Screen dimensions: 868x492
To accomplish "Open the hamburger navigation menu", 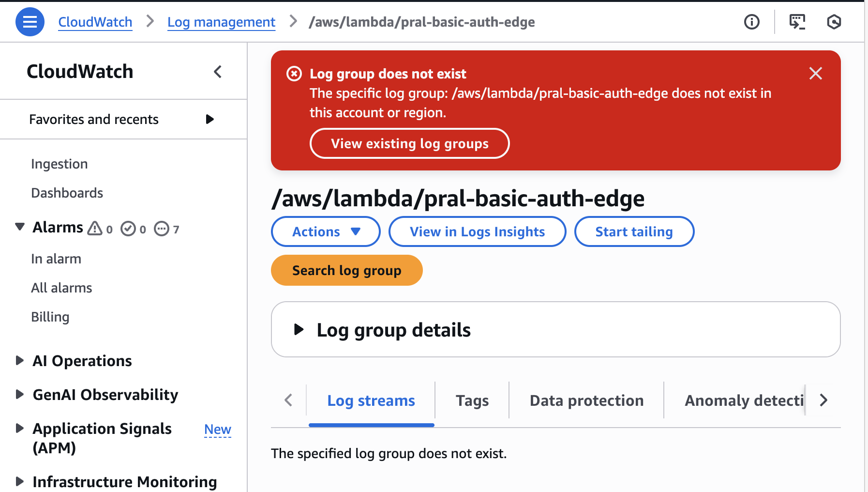I will 30,22.
